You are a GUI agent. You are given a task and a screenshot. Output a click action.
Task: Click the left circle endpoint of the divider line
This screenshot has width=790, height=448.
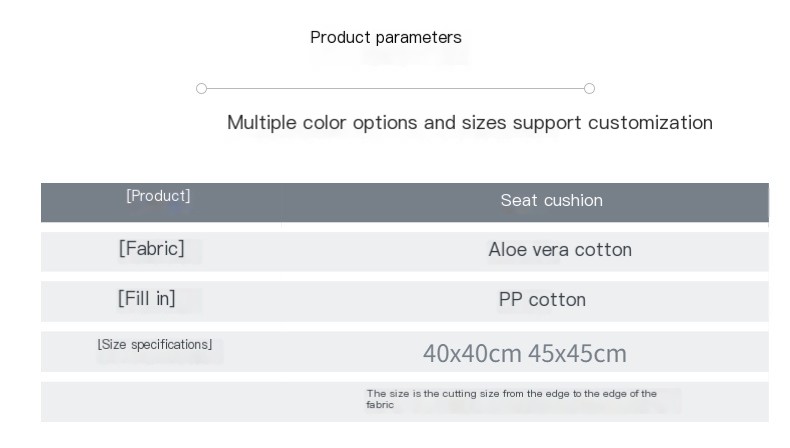pyautogui.click(x=202, y=89)
